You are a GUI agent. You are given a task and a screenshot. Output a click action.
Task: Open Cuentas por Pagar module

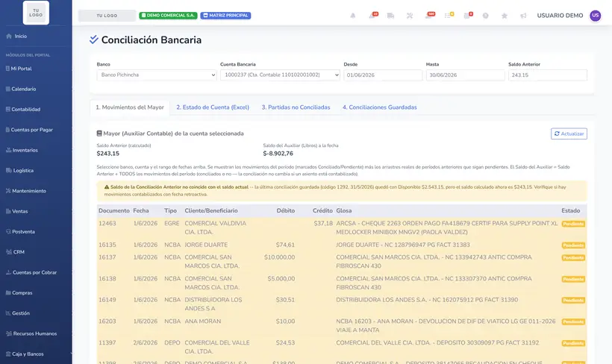point(29,130)
